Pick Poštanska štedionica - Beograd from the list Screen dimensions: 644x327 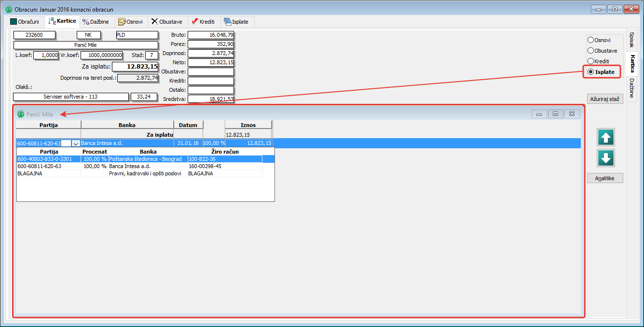click(145, 159)
